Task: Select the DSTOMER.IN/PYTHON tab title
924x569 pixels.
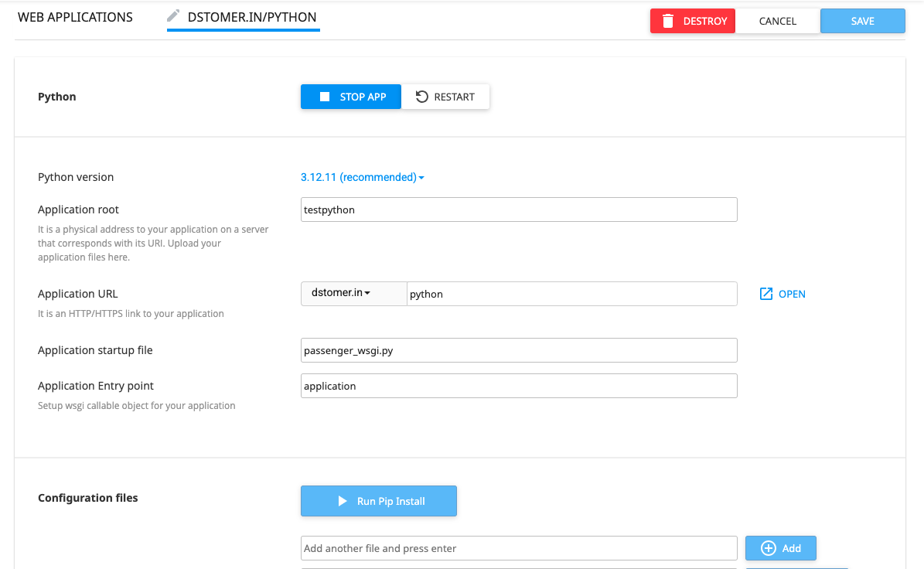Action: [251, 17]
